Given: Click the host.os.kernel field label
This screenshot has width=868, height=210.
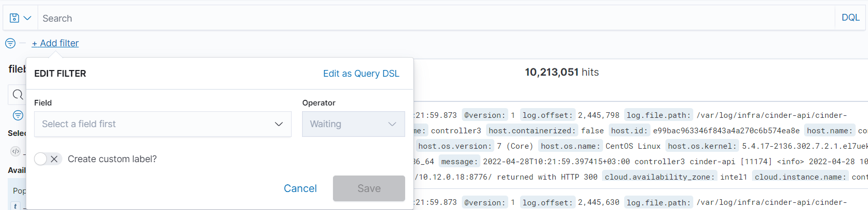Looking at the screenshot, I should click(x=703, y=146).
